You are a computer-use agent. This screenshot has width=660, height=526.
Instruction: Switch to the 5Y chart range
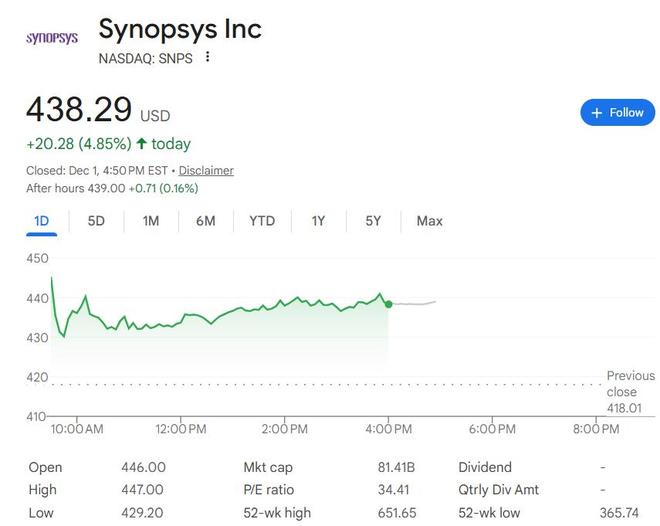[373, 221]
